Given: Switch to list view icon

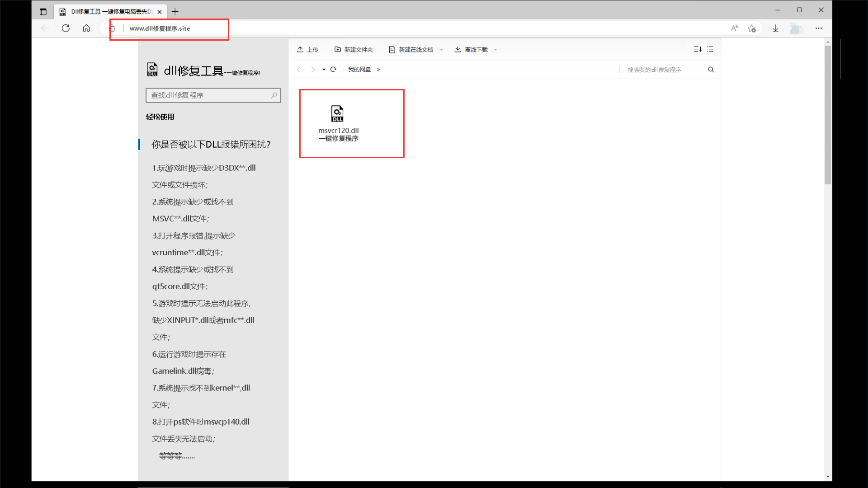Looking at the screenshot, I should tap(710, 49).
